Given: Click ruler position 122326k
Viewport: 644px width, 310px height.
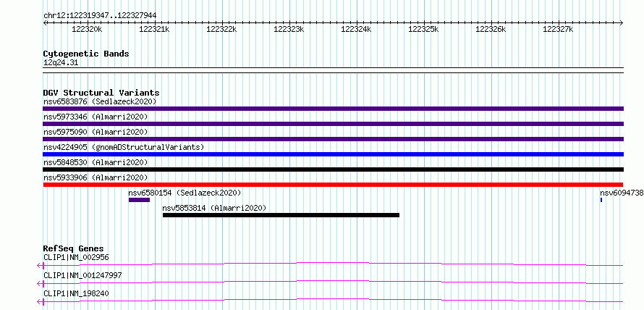Looking at the screenshot, I should click(x=490, y=29).
